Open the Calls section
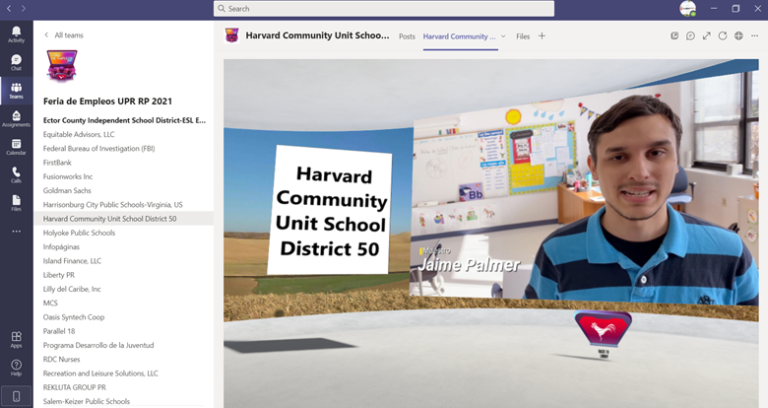Viewport: 768px width, 408px height. tap(16, 174)
